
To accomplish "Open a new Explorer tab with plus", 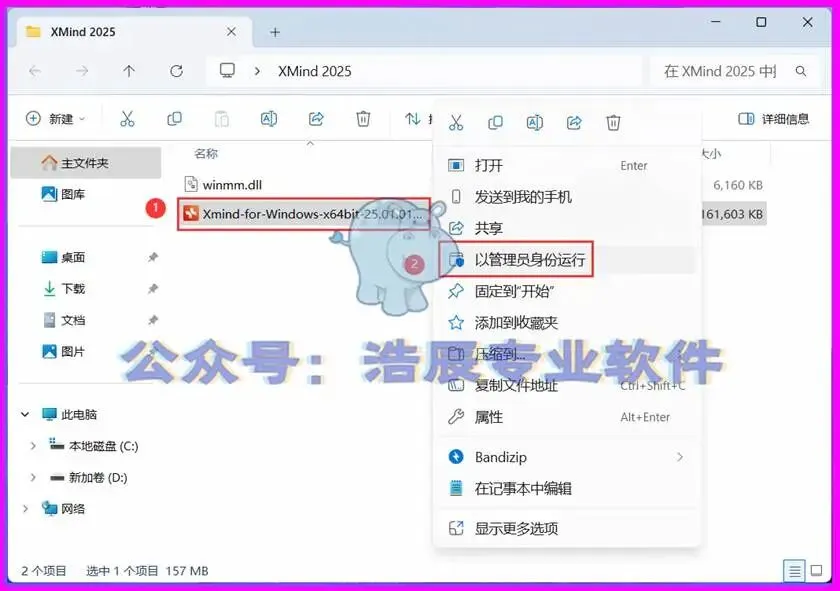I will pos(275,32).
